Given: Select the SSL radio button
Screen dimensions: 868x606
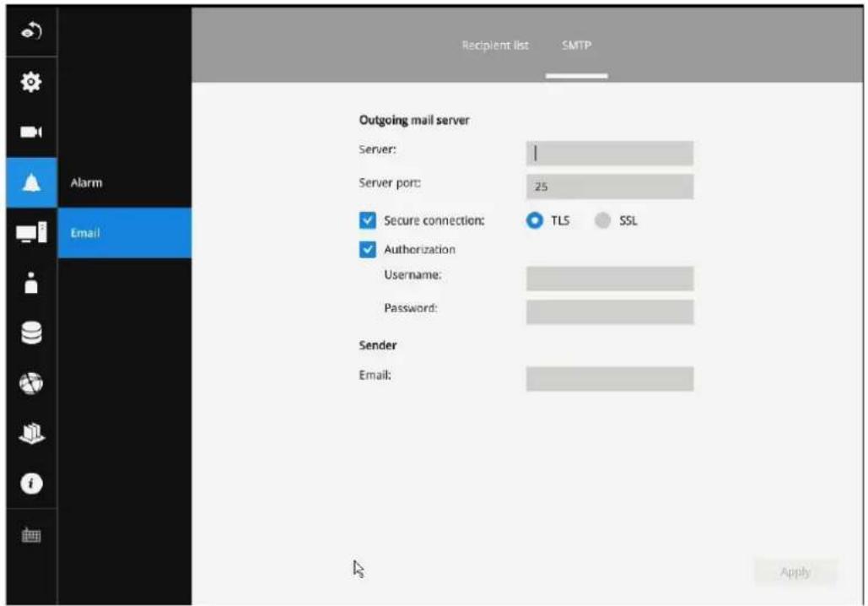Looking at the screenshot, I should [x=602, y=220].
